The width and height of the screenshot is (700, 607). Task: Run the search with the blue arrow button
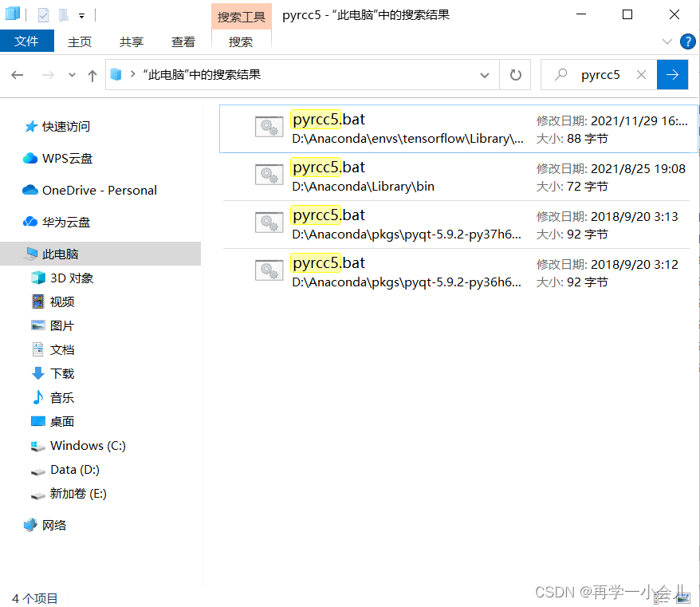[x=672, y=74]
